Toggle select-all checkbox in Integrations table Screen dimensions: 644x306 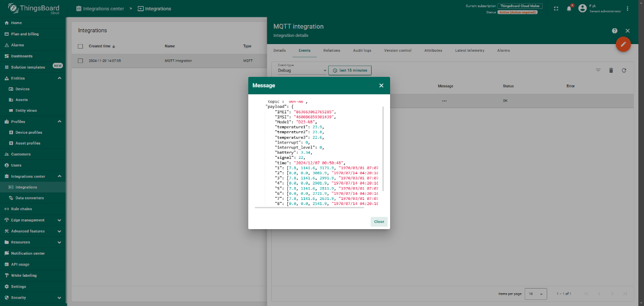click(x=80, y=46)
